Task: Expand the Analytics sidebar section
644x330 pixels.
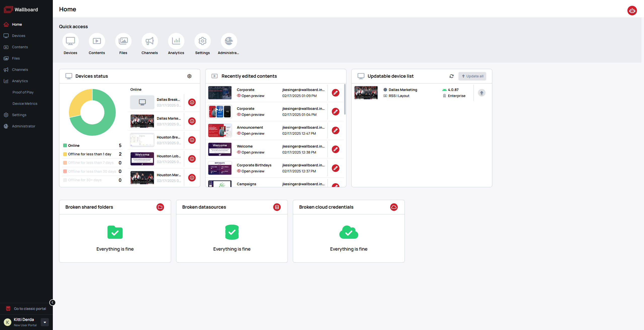Action: (20, 81)
